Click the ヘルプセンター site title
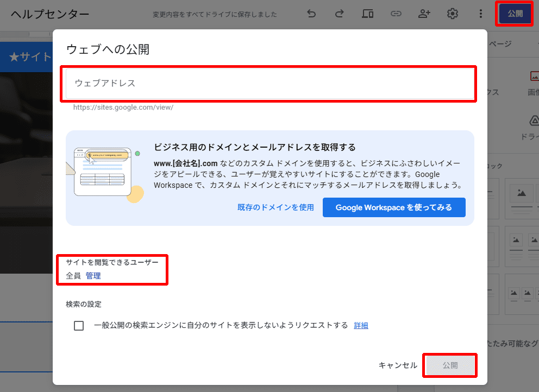This screenshot has height=392, width=539. [50, 14]
